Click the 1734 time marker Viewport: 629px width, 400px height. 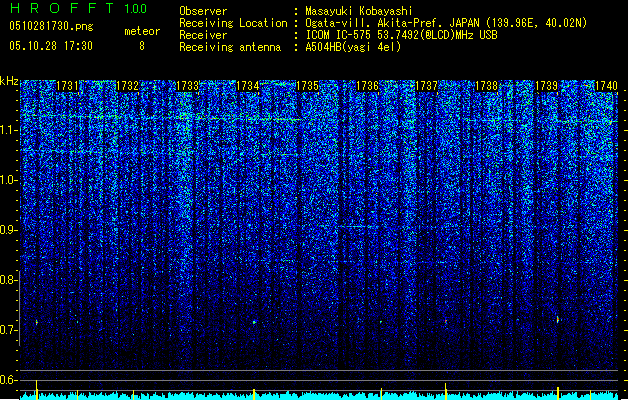pos(248,86)
